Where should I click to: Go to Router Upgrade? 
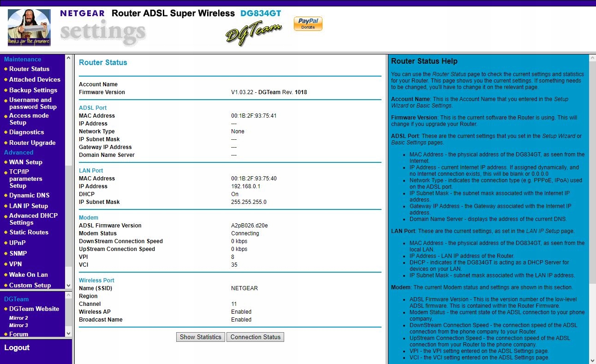pyautogui.click(x=32, y=143)
